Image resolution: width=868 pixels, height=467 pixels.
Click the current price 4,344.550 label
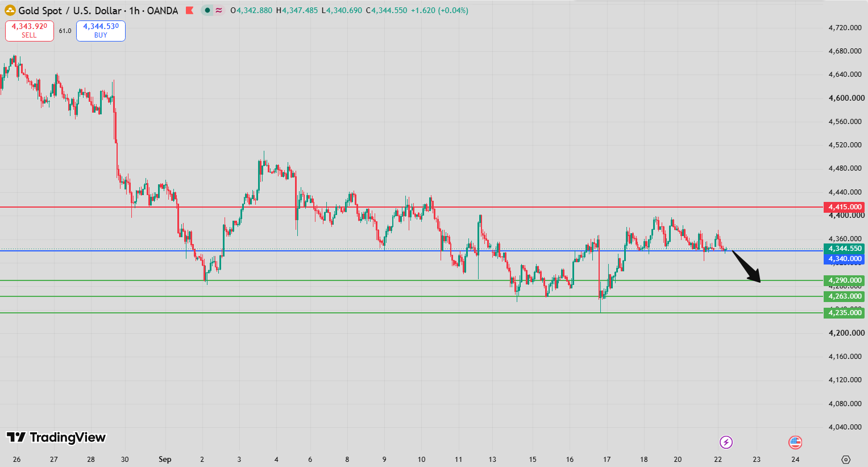point(845,249)
